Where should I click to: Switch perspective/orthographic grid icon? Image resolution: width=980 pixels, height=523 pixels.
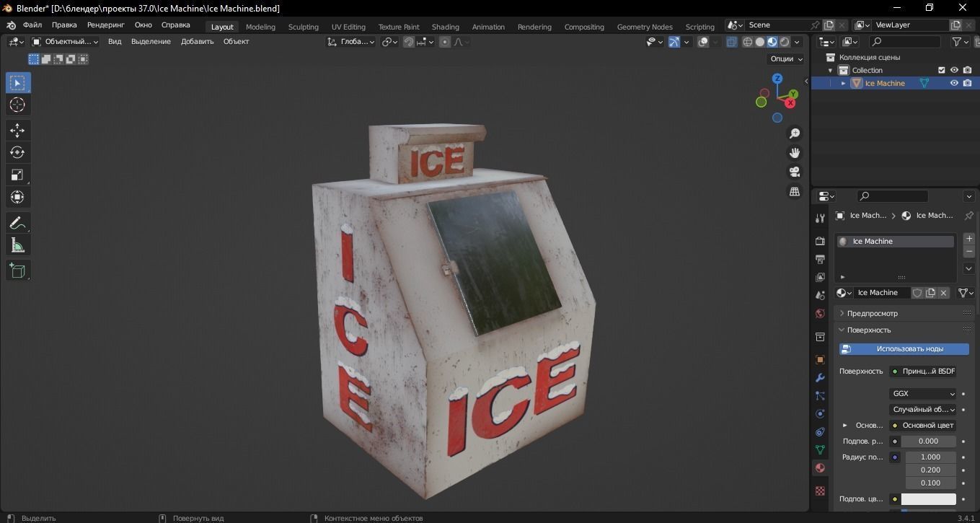click(795, 191)
